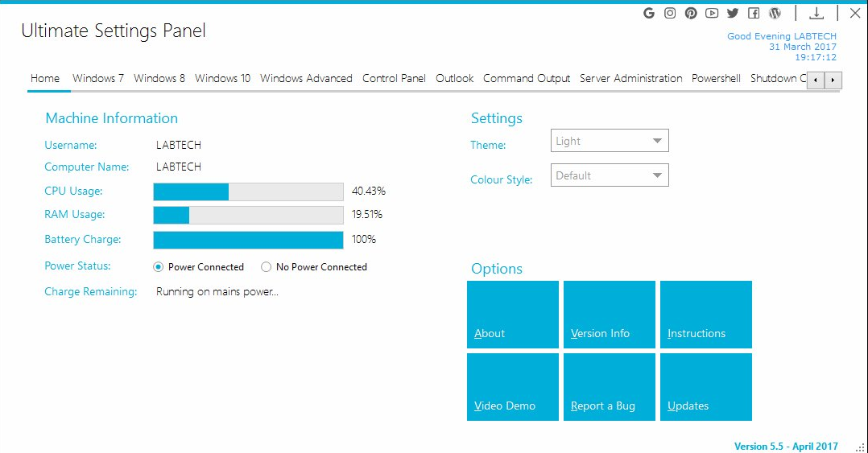Open the Pinterest icon link
Screen dimensions: 868x453
click(x=691, y=13)
